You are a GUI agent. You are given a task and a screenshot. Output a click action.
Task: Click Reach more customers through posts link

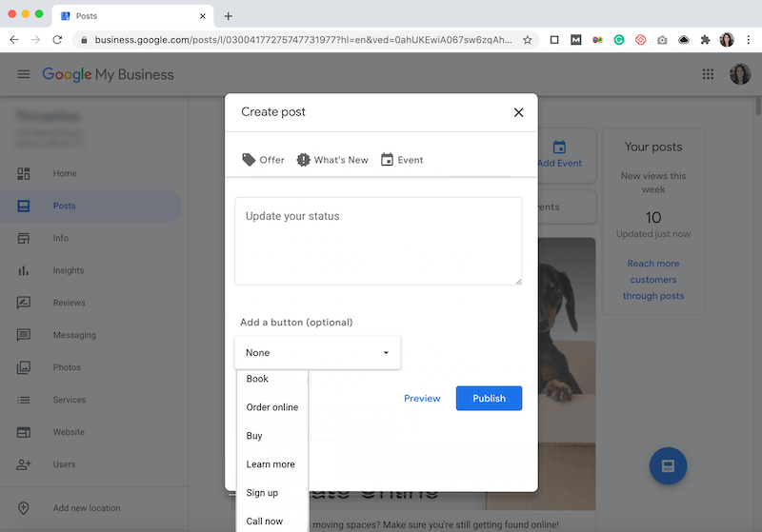653,280
